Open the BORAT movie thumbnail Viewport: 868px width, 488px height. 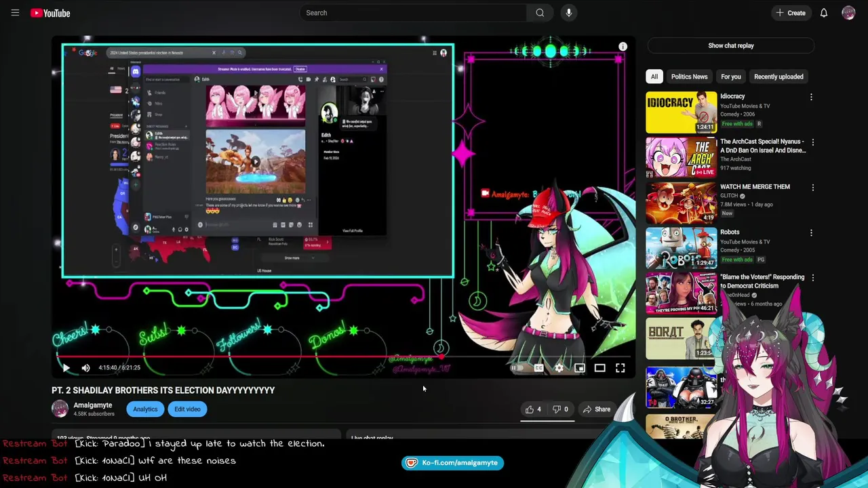[681, 338]
